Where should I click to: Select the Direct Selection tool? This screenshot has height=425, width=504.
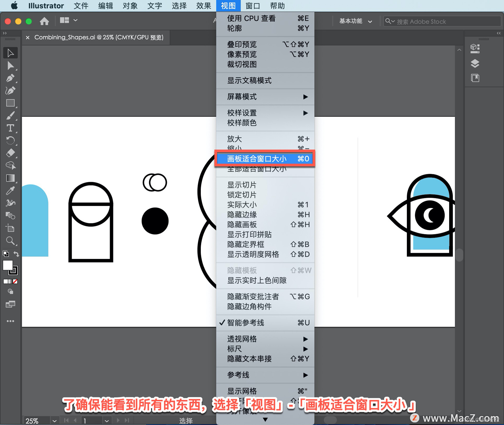pyautogui.click(x=10, y=66)
